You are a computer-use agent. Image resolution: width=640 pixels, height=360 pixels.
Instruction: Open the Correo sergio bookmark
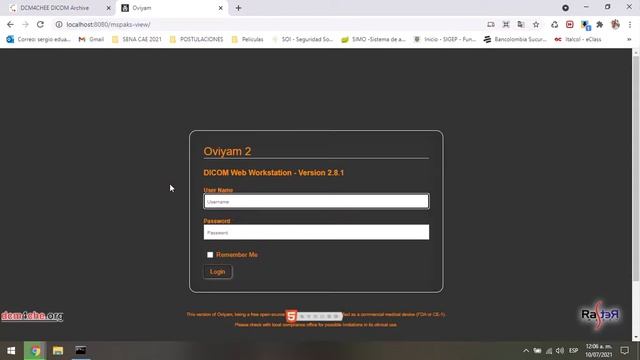tap(38, 39)
